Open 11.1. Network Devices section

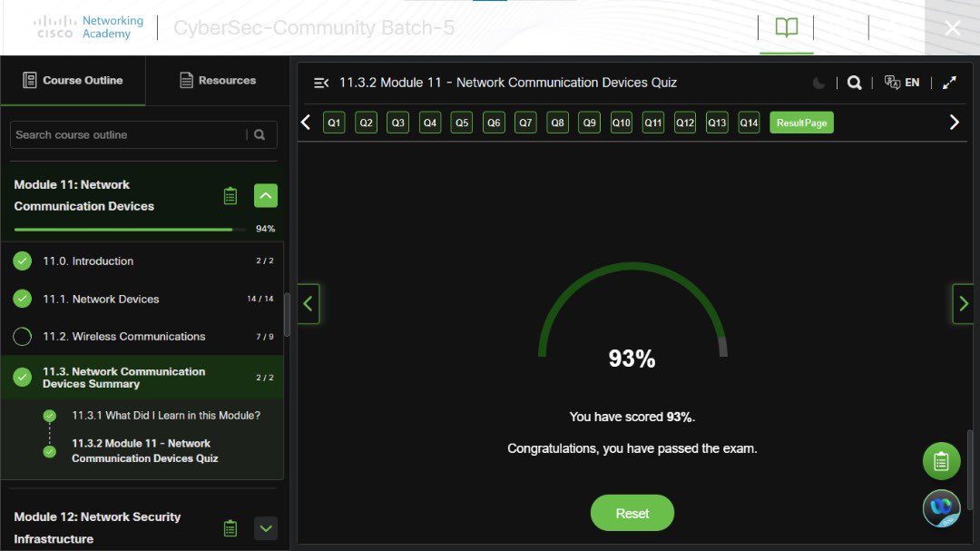(x=142, y=299)
